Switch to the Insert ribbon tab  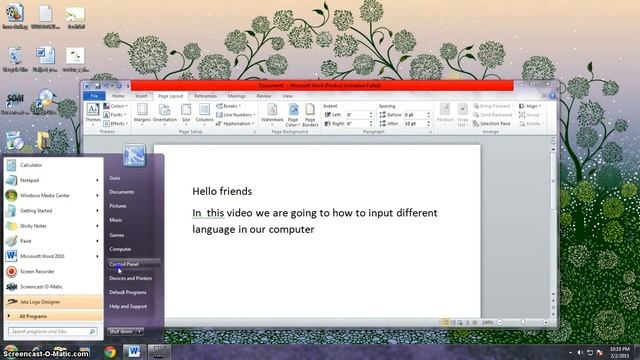[x=141, y=96]
